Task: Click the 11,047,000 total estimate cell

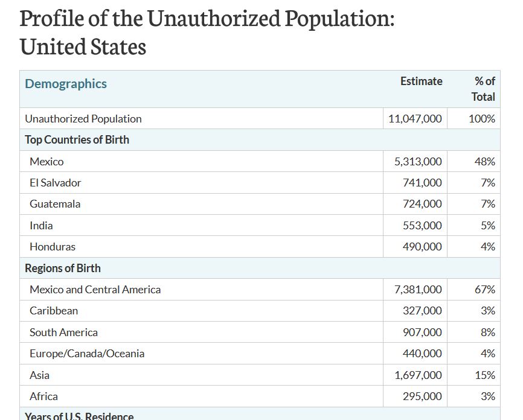Action: point(415,119)
